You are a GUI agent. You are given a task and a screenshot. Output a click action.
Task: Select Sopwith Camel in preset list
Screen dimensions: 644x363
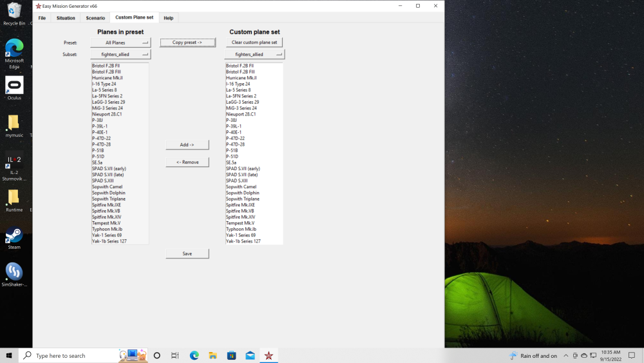[x=107, y=186]
